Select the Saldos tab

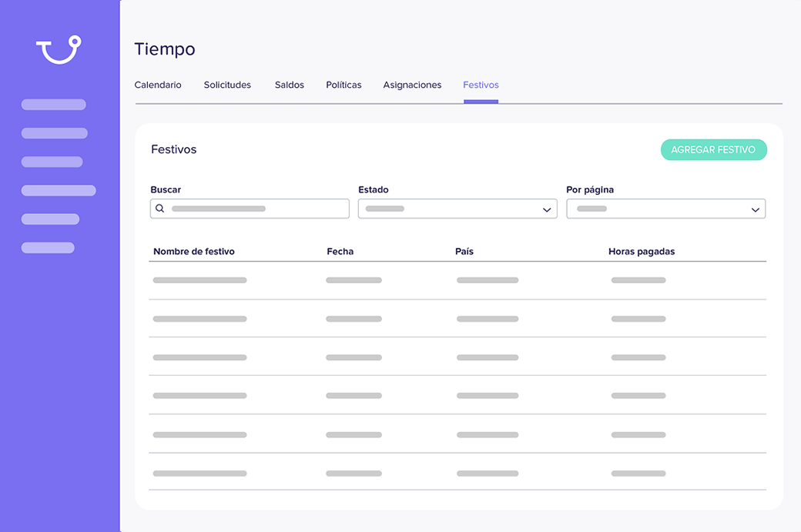click(289, 85)
